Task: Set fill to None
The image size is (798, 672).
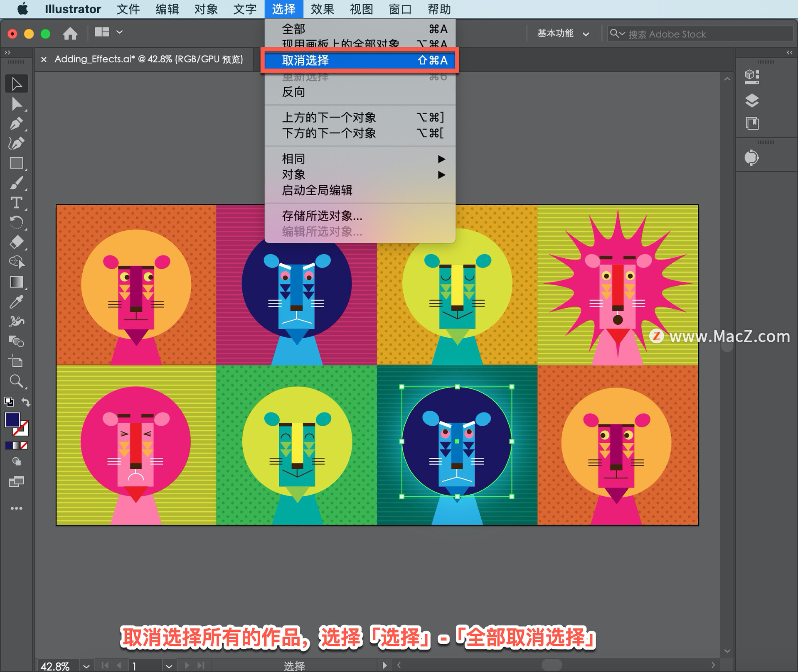Action: [x=24, y=446]
